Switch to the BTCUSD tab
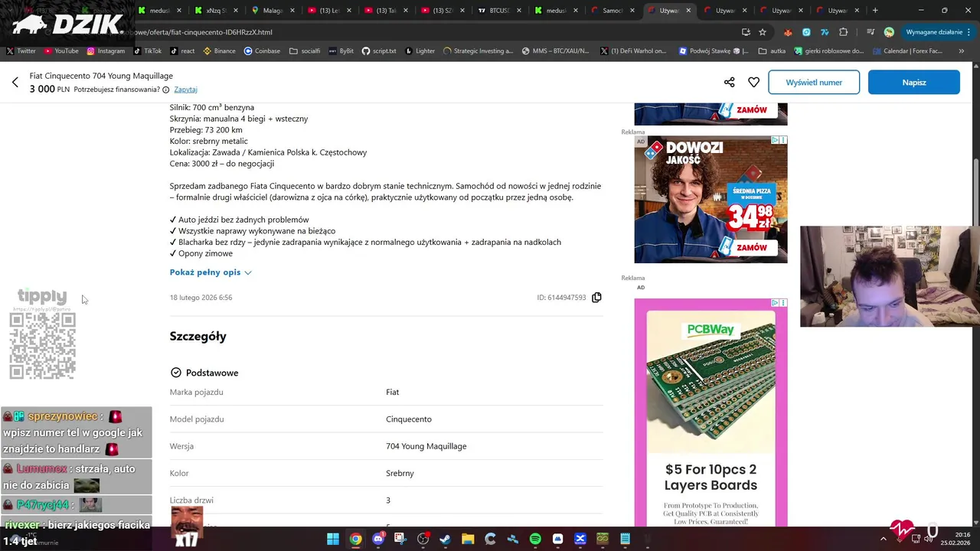Viewport: 980px width, 551px height. [x=499, y=11]
